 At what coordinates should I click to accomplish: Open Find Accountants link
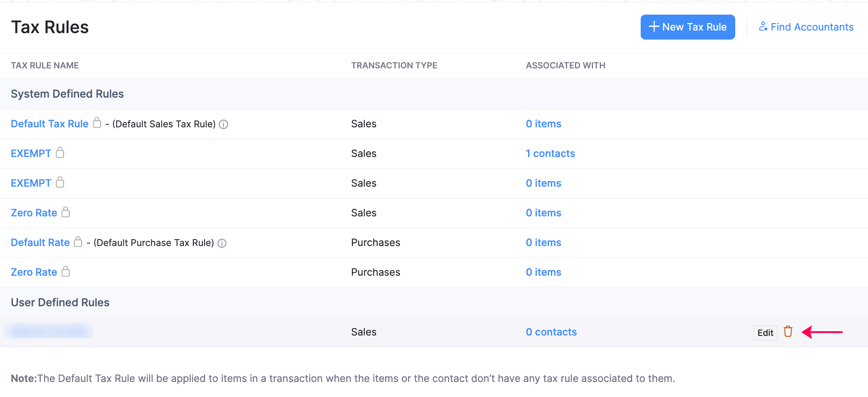pos(806,27)
